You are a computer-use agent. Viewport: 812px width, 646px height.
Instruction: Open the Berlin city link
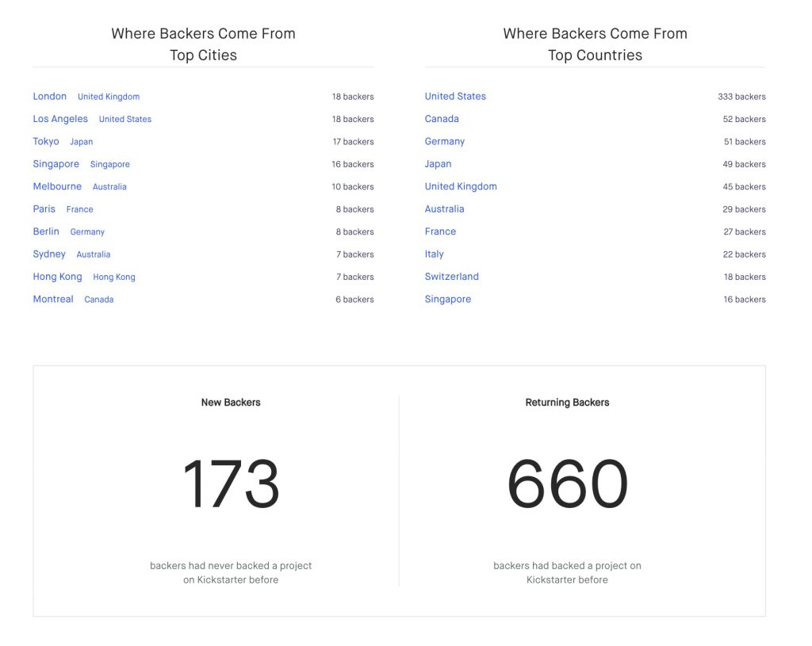(46, 231)
